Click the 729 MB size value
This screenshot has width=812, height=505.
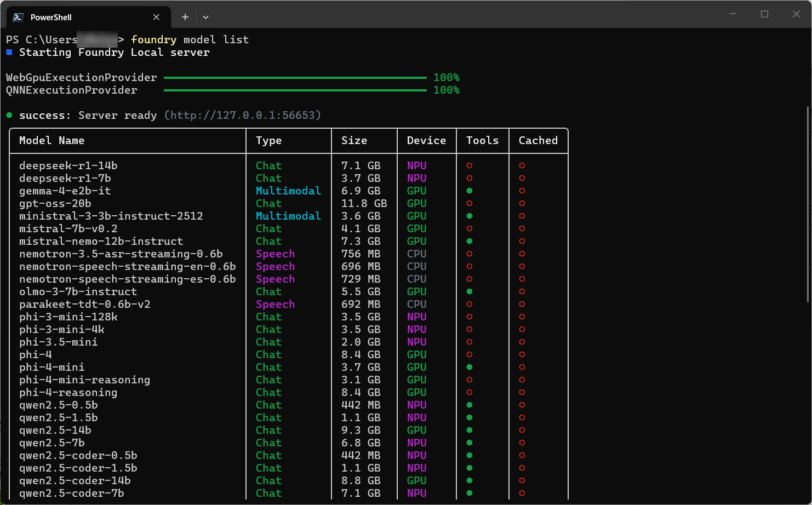(361, 279)
